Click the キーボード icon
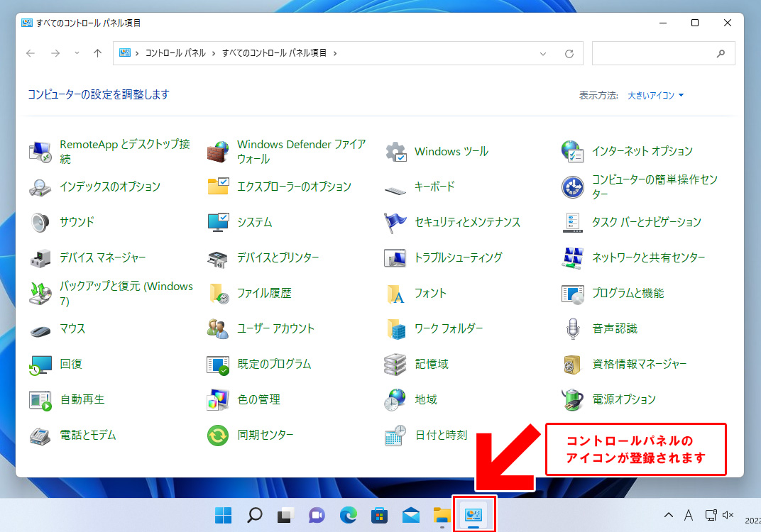Screen dimensions: 761x532 tap(395, 190)
